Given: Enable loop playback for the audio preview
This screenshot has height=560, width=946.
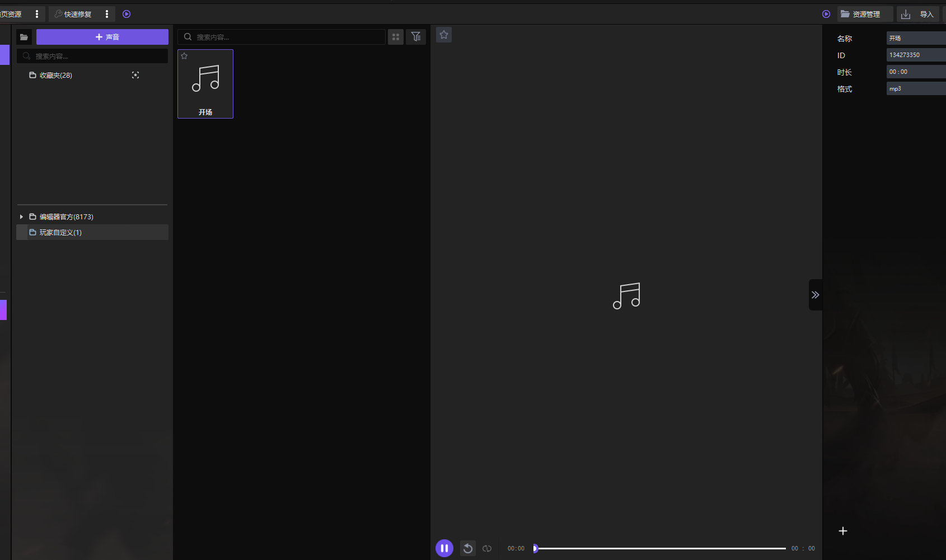Looking at the screenshot, I should click(x=487, y=548).
